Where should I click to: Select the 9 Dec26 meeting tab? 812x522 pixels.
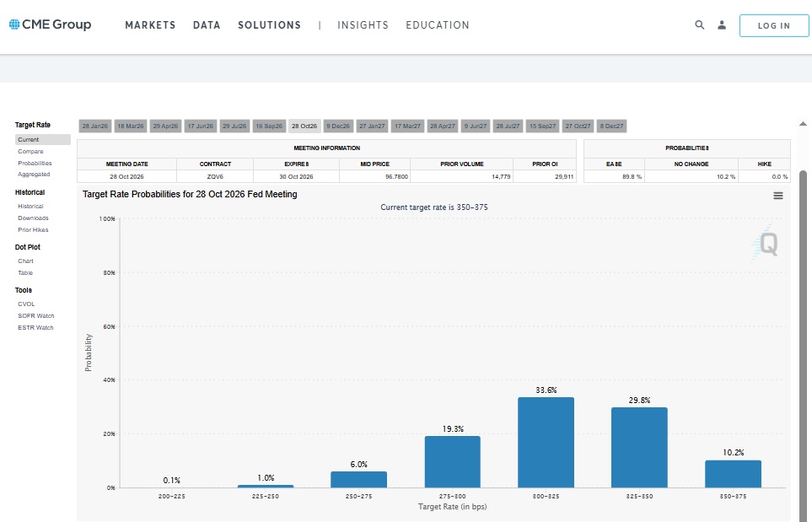point(337,126)
